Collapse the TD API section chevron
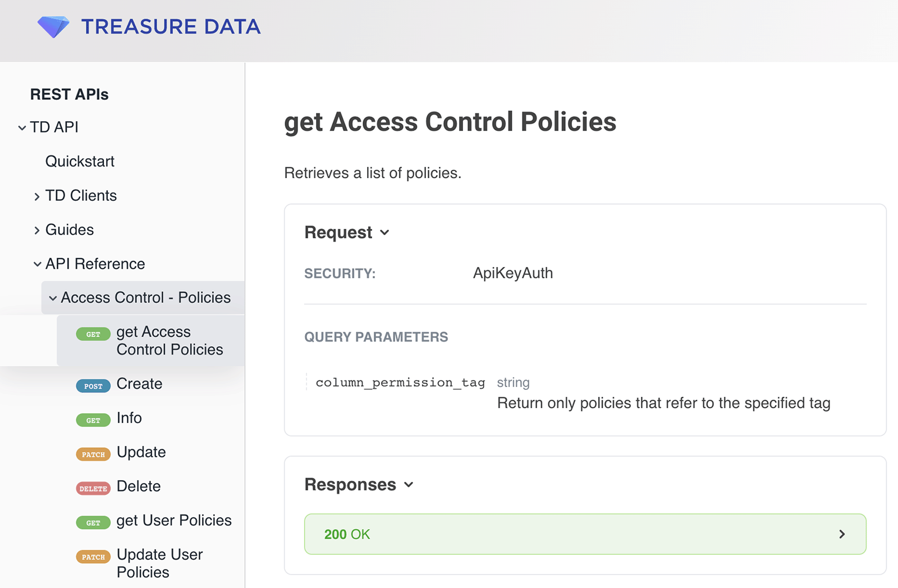 (x=22, y=128)
